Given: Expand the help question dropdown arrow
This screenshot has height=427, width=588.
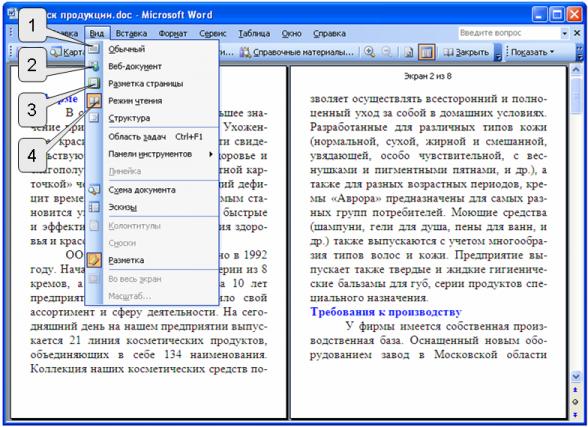Looking at the screenshot, I should (564, 33).
